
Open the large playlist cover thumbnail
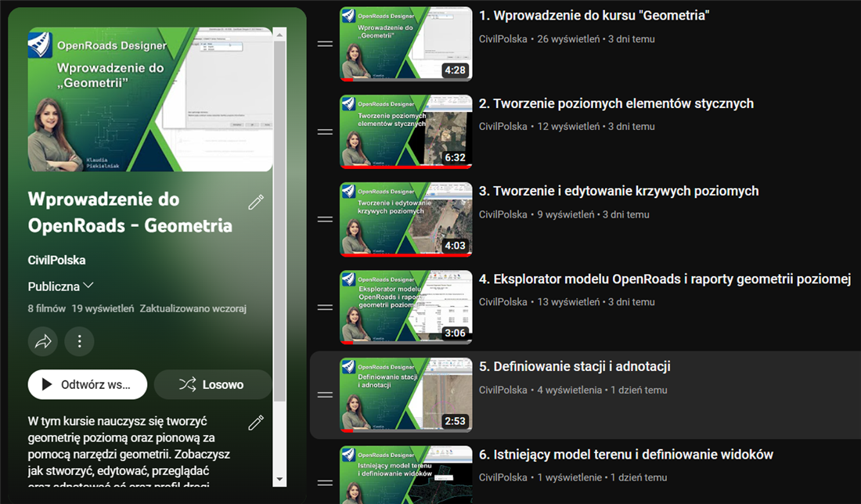[150, 99]
